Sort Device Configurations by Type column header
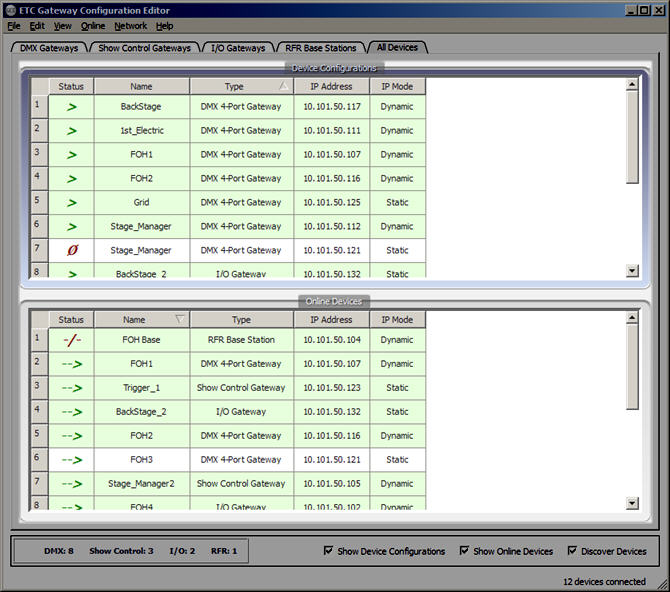The image size is (670, 592). [x=241, y=86]
